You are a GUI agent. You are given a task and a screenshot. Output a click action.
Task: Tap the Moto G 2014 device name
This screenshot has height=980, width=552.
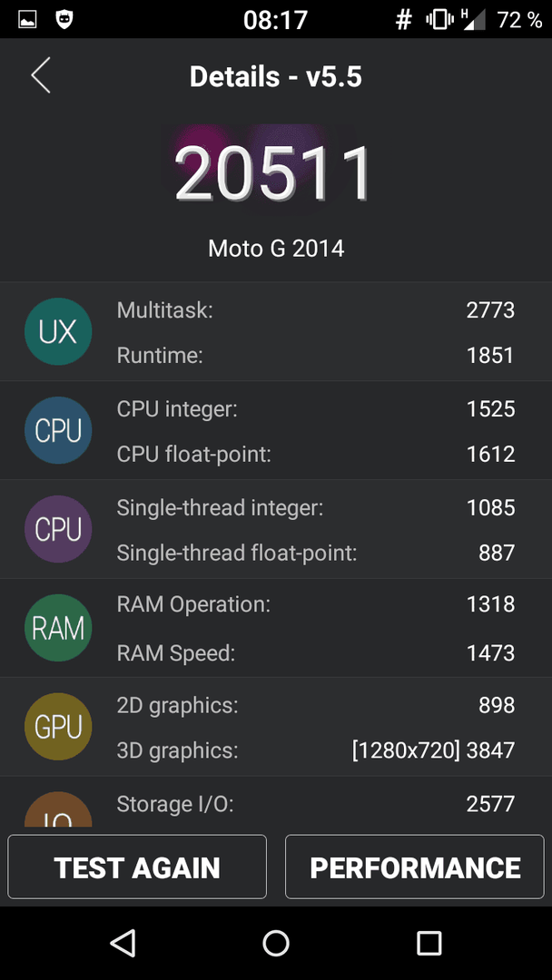click(x=276, y=249)
